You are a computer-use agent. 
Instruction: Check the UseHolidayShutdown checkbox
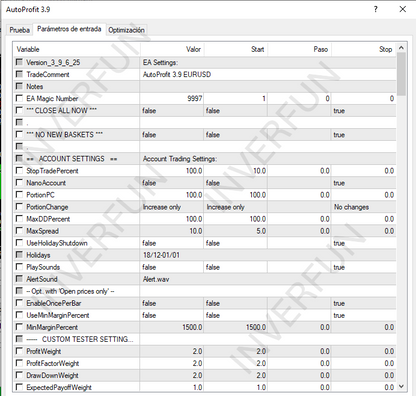[x=19, y=243]
